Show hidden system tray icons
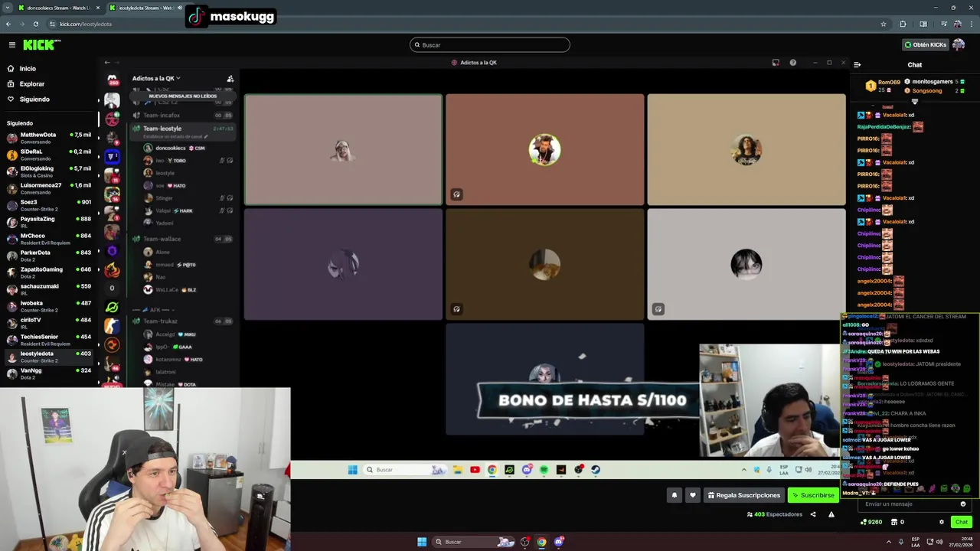980x551 pixels. pos(889,542)
